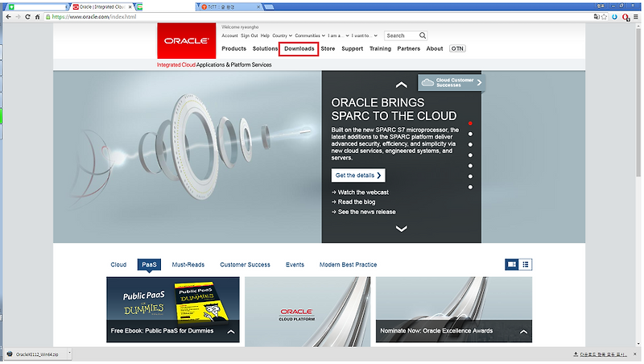Select the Cloud content tab

pyautogui.click(x=118, y=265)
